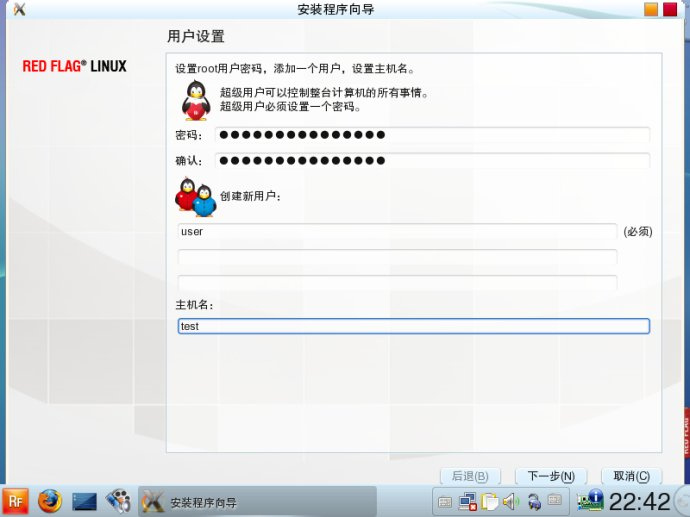Click the empty second new-user field
Screen dimensions: 690x517
click(396, 257)
